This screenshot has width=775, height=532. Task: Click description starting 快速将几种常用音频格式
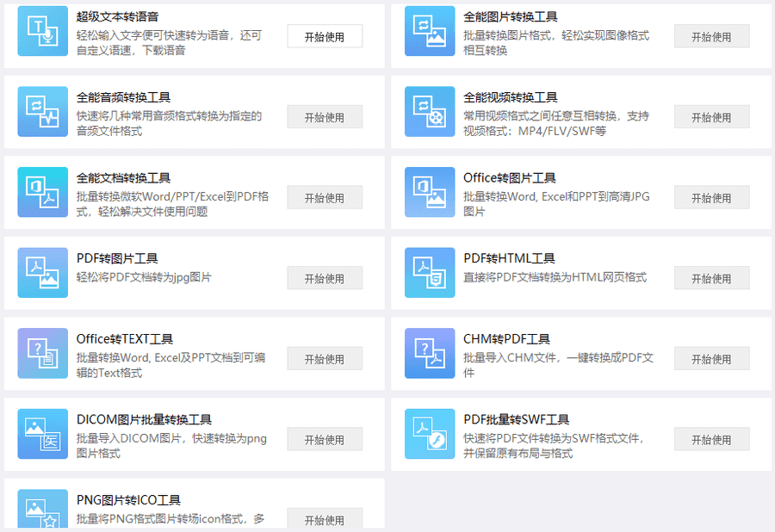(x=169, y=123)
